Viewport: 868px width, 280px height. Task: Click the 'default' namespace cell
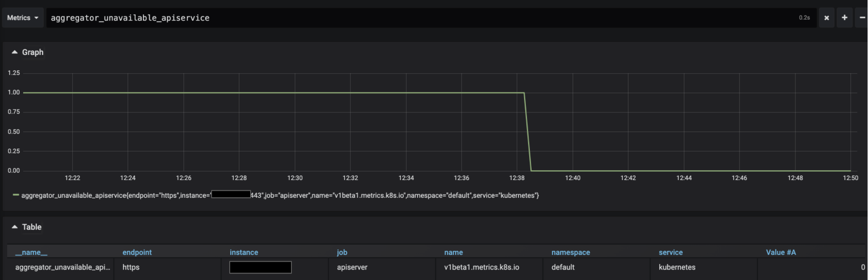tap(563, 267)
